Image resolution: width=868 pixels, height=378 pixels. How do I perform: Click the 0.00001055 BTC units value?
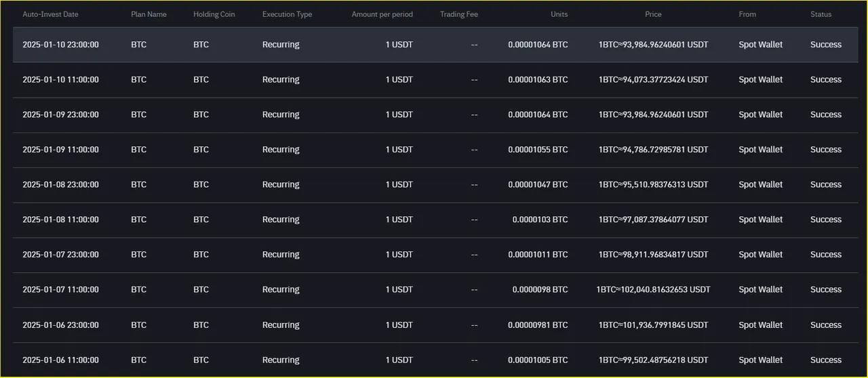point(538,150)
